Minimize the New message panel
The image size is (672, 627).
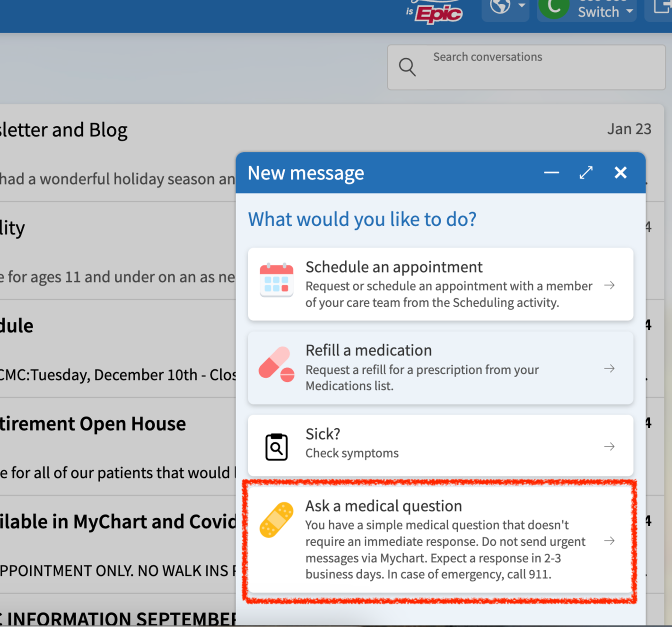pos(551,173)
